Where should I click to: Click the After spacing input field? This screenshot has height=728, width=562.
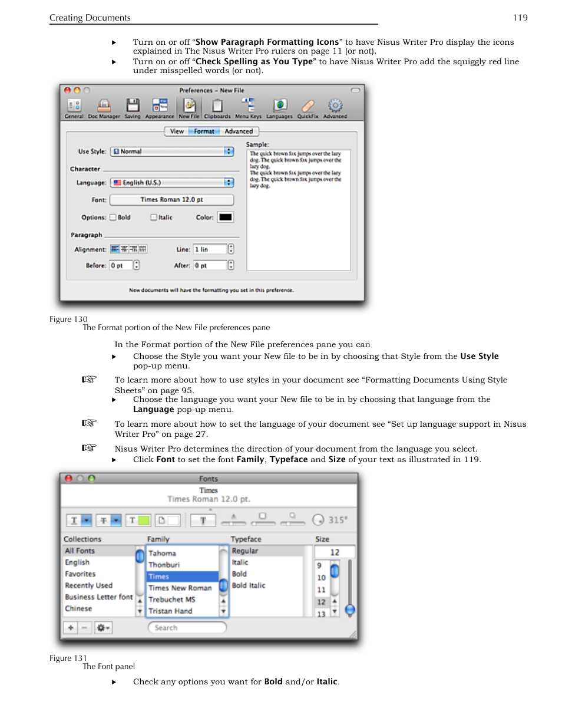[x=210, y=265]
